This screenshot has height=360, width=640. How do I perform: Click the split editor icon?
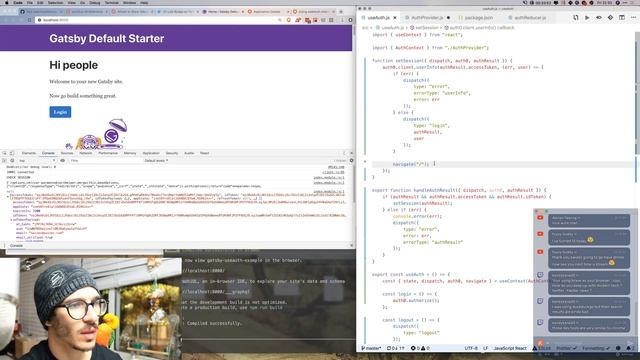coord(622,18)
